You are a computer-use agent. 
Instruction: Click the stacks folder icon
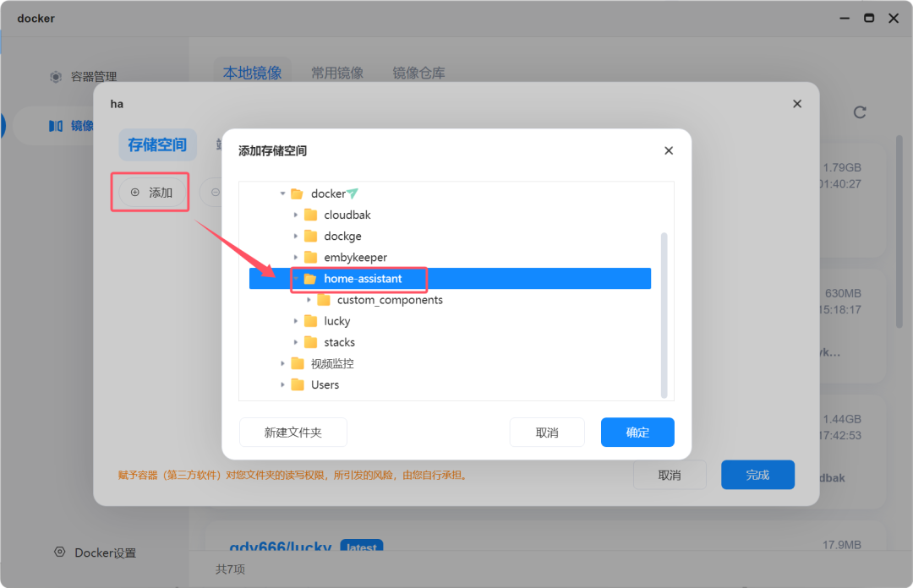[311, 342]
